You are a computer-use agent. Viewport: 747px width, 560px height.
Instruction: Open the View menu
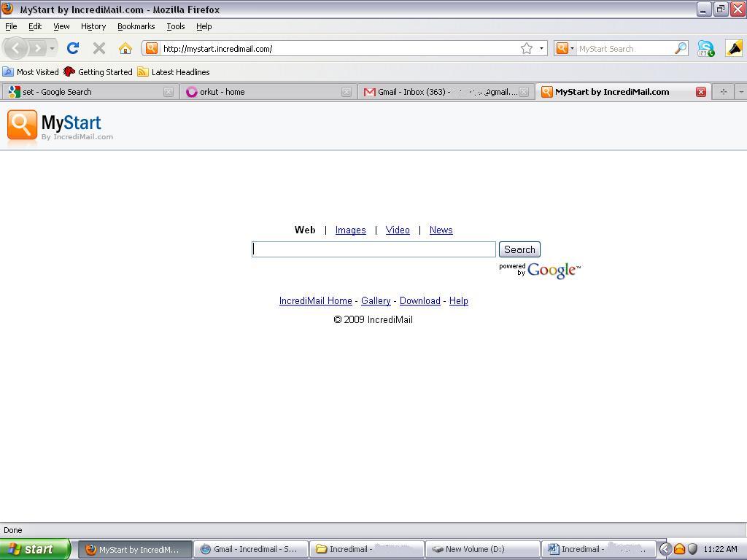[61, 26]
